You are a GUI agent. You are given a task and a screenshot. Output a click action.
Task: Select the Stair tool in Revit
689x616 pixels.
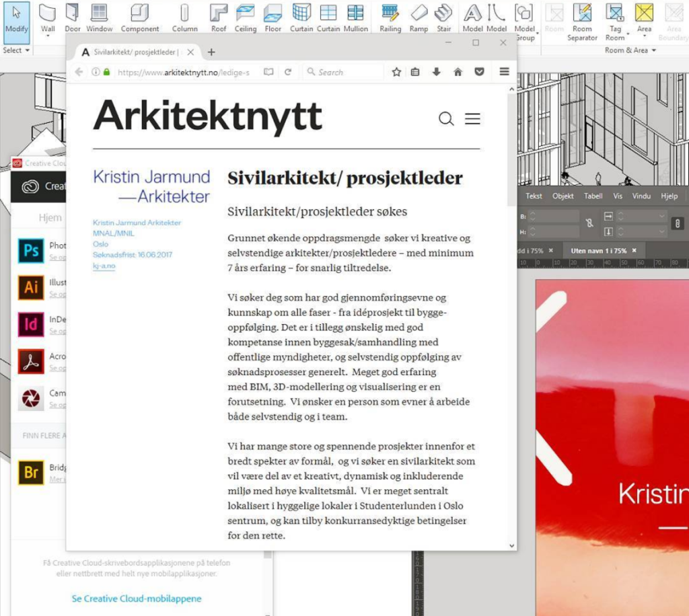coord(443,18)
